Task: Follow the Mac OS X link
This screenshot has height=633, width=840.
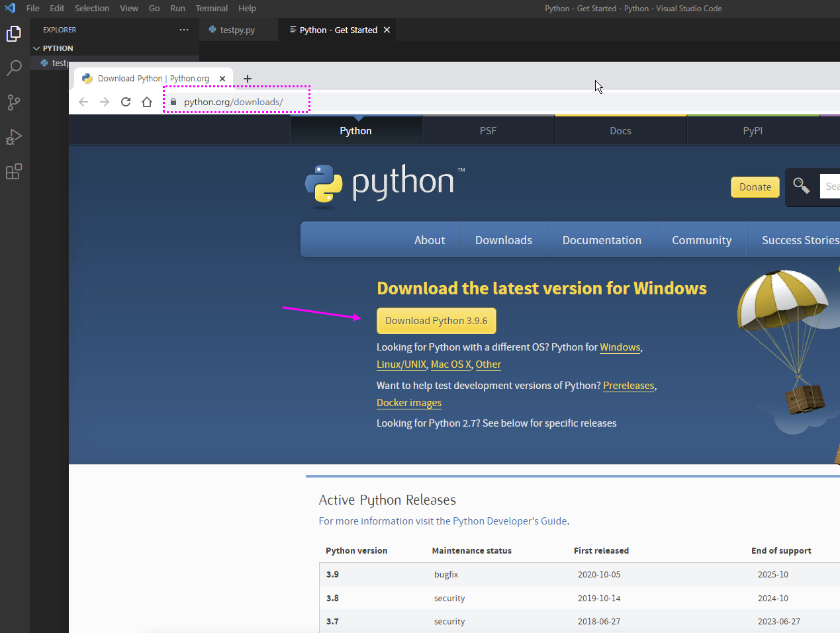Action: point(451,364)
